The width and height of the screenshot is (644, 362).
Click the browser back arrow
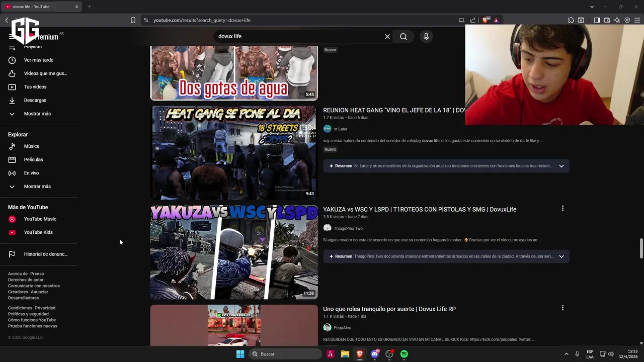point(7,20)
